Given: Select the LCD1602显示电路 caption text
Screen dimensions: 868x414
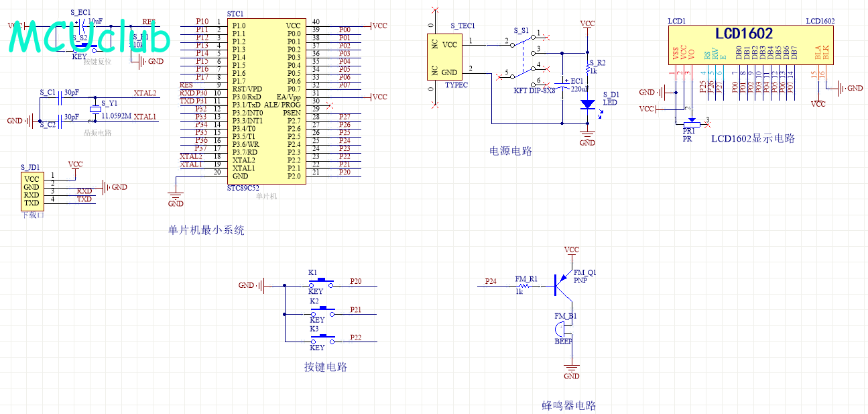Looking at the screenshot, I should coord(753,138).
